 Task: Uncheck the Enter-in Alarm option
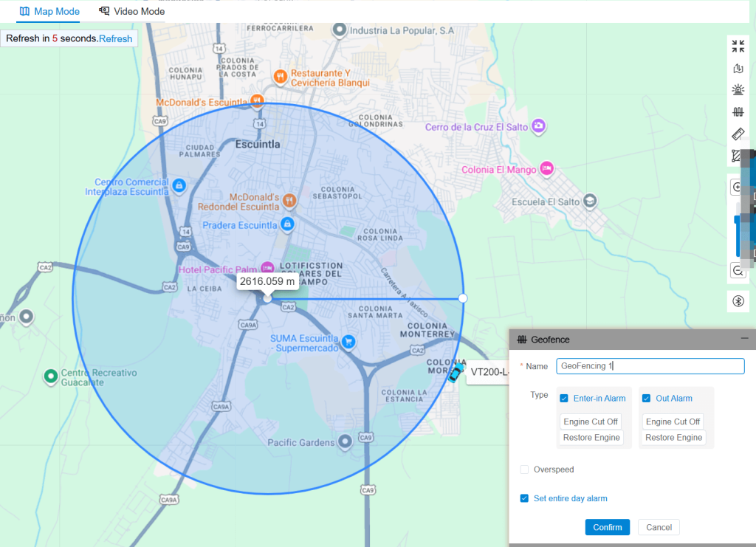(566, 398)
